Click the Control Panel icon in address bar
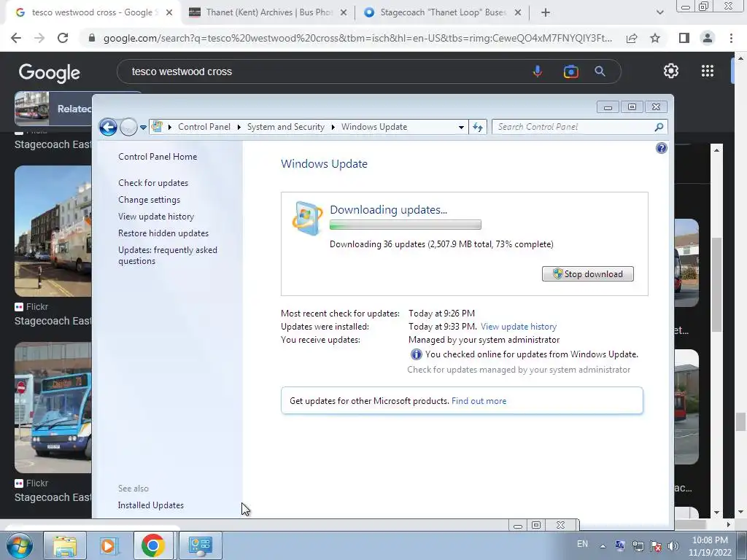Image resolution: width=747 pixels, height=560 pixels. tap(157, 127)
